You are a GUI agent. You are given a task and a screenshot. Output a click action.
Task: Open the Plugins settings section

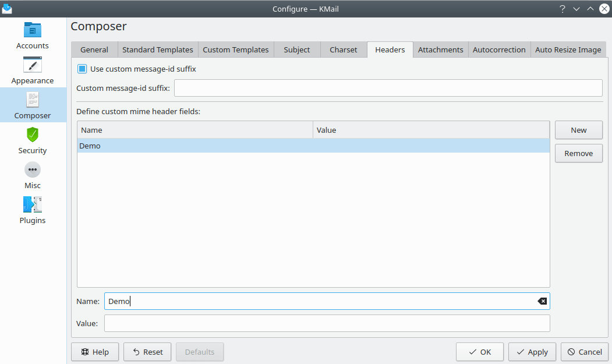point(33,210)
